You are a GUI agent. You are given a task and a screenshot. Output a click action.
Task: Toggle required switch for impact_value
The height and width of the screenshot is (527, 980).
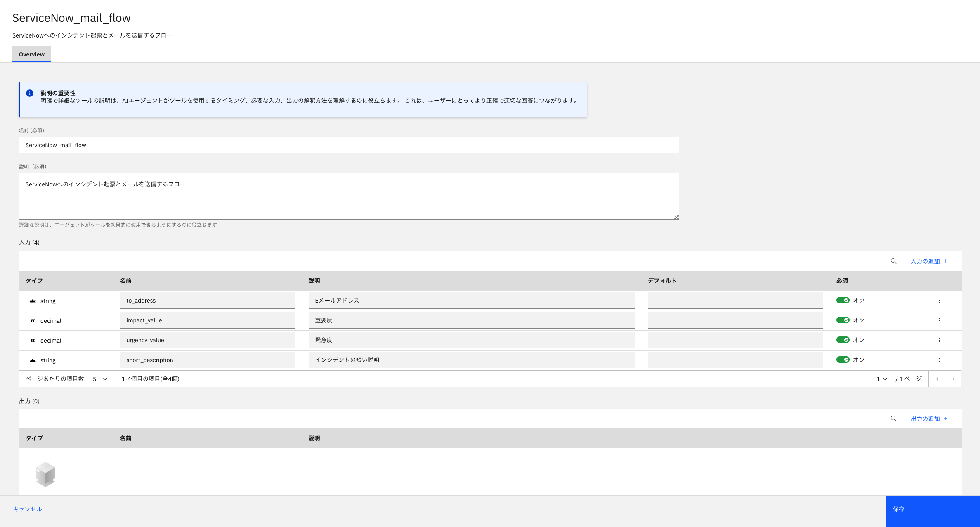pos(843,320)
